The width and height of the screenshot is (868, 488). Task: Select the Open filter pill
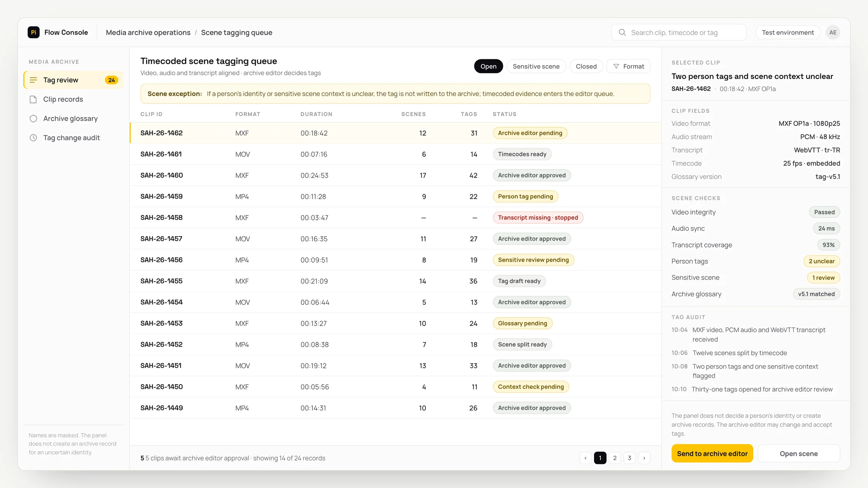[488, 66]
